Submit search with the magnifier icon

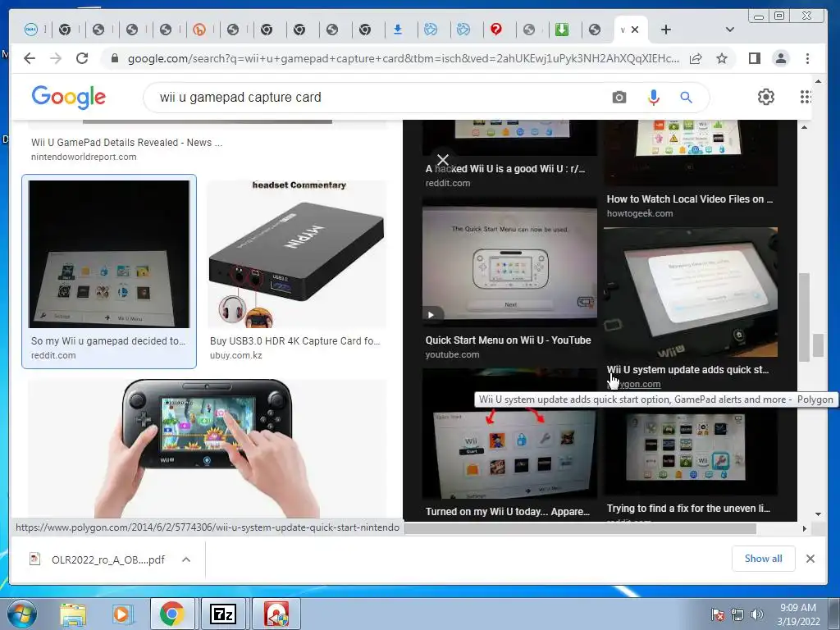[687, 98]
